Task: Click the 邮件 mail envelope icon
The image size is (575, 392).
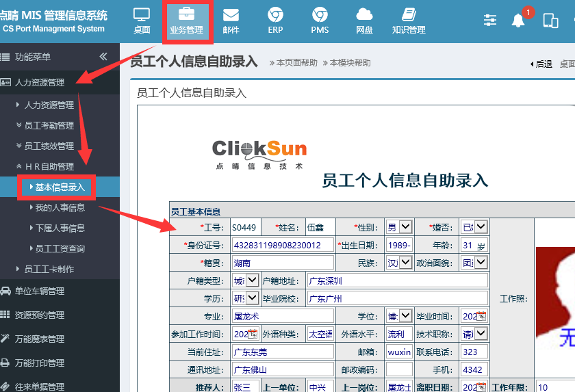Action: (x=231, y=20)
